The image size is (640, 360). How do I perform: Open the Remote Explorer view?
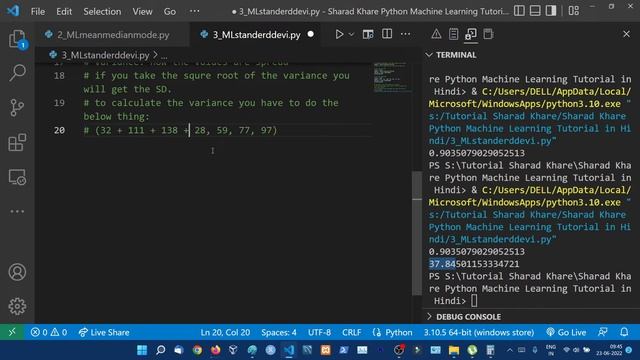(17, 177)
